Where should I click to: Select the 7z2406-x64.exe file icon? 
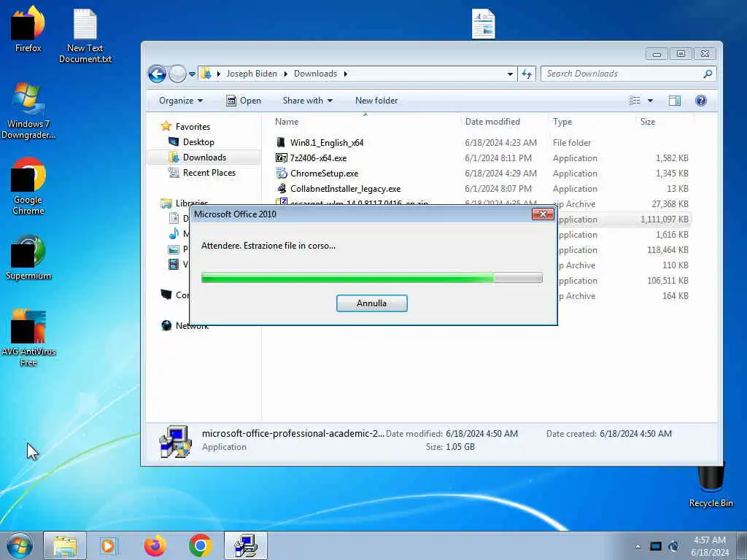pos(282,157)
